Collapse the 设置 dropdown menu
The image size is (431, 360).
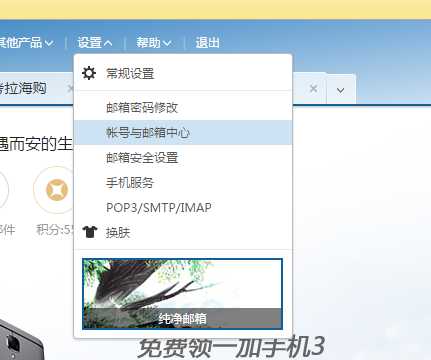click(x=95, y=43)
